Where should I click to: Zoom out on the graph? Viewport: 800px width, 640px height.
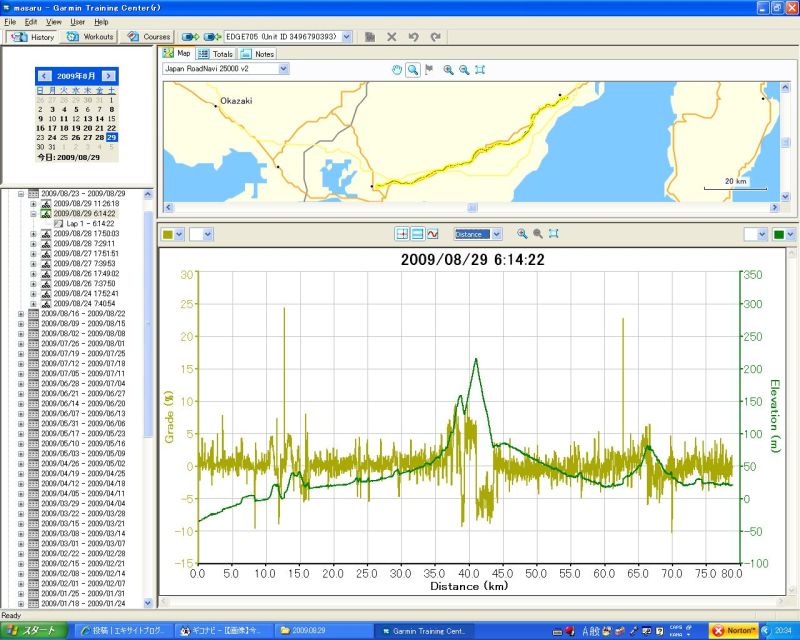(x=538, y=234)
